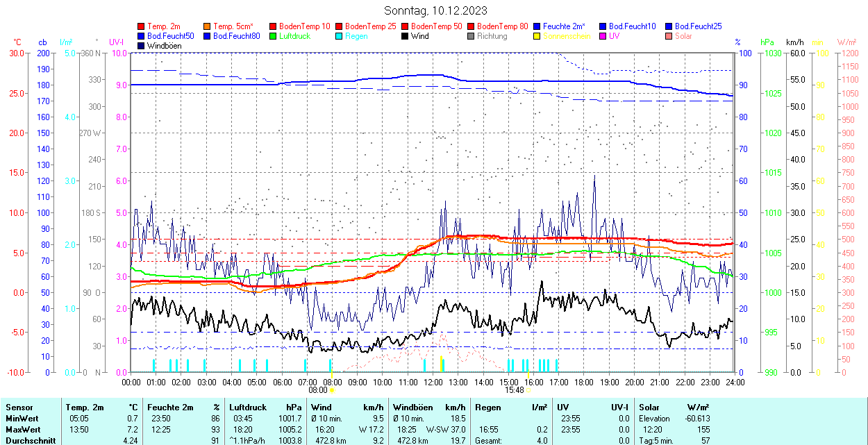The height and width of the screenshot is (445, 868).
Task: Click the 15:48 sunset time marker
Action: 515,390
